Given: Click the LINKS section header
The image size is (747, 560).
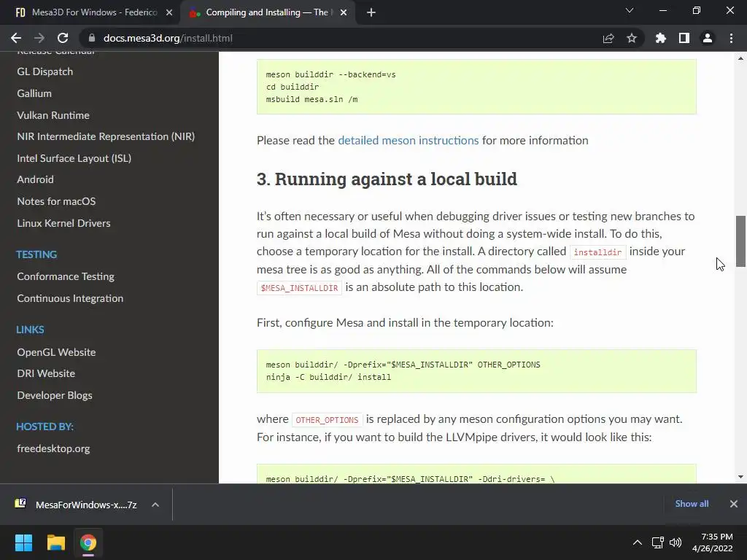Looking at the screenshot, I should tap(30, 330).
